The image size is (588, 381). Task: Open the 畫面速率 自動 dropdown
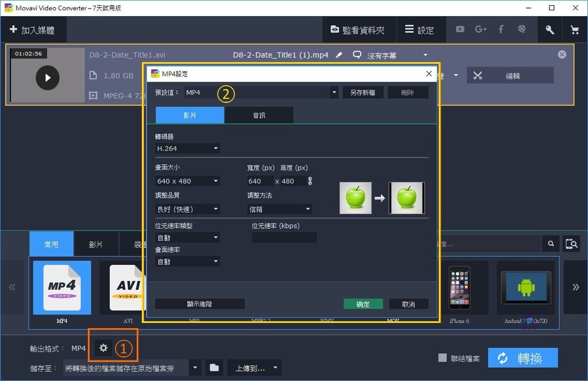tap(188, 261)
